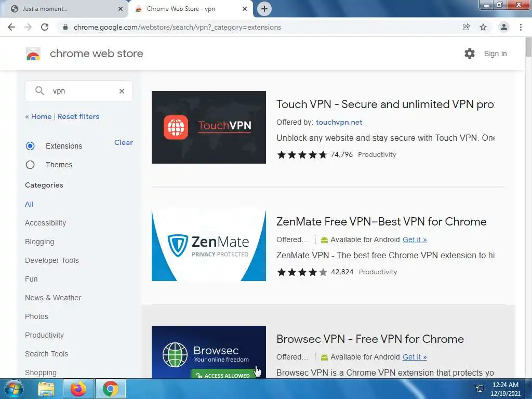Bookmark this page with the star icon
Screen dimensions: 532x399
click(x=483, y=27)
